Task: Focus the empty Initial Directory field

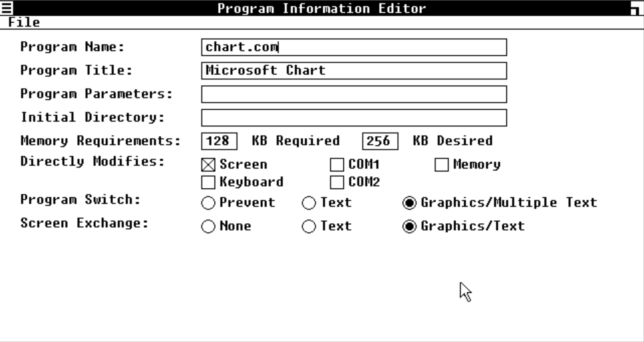Action: (x=354, y=118)
